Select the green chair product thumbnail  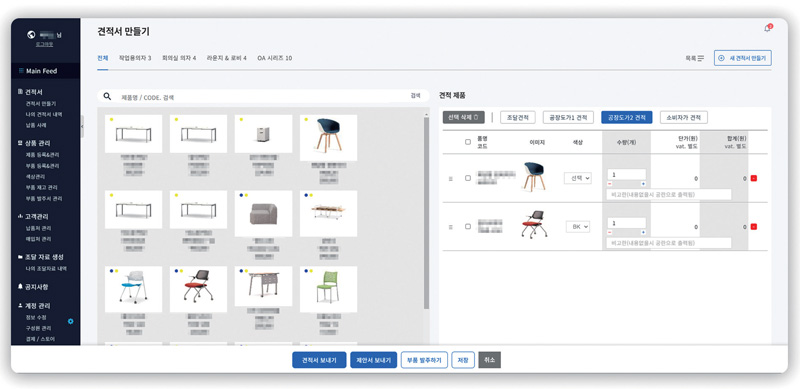(328, 289)
